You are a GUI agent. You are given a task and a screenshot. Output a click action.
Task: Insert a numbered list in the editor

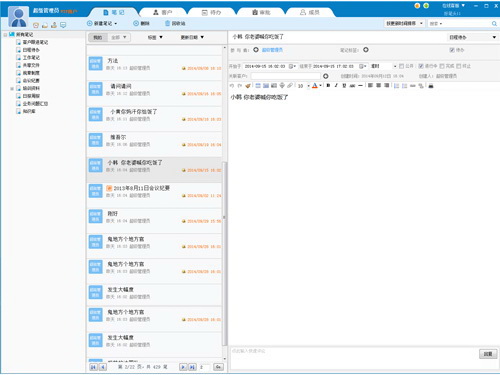[x=396, y=86]
